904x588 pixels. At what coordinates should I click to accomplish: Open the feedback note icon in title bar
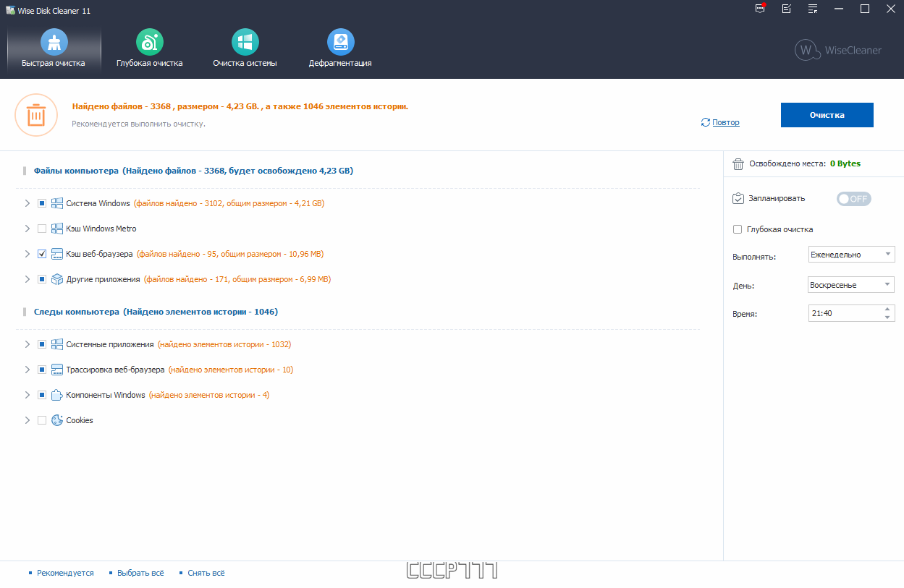(x=787, y=9)
